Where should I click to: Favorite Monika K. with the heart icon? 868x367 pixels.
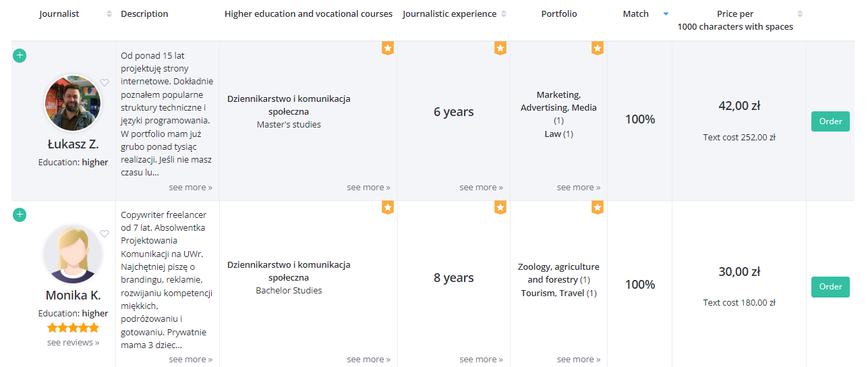pos(104,233)
